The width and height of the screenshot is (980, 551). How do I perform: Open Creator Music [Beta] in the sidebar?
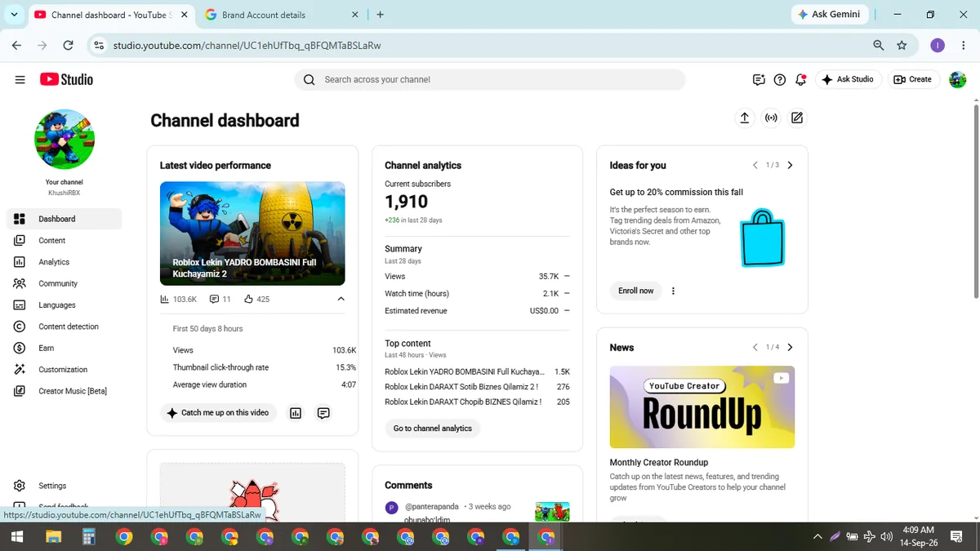pyautogui.click(x=65, y=391)
